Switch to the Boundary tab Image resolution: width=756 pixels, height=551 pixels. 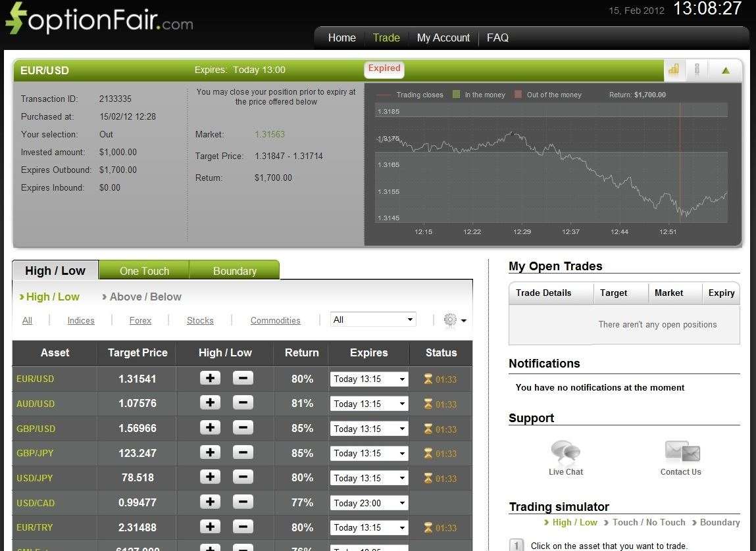pos(234,270)
